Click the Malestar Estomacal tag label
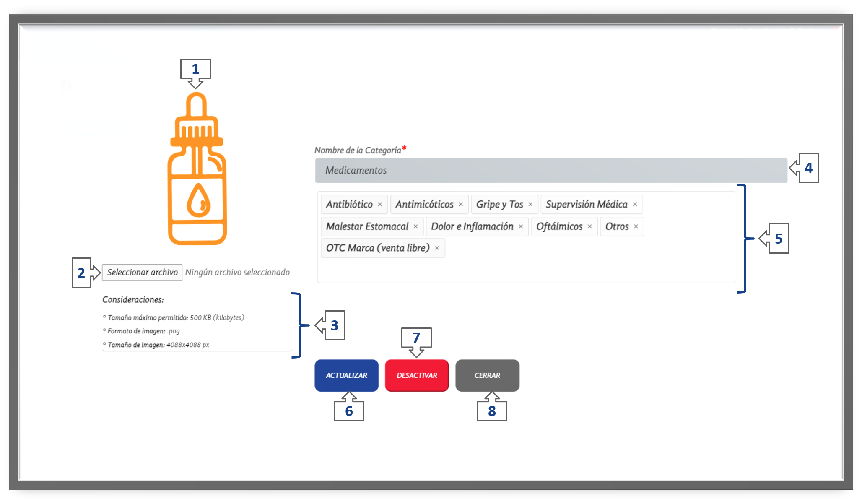 (367, 226)
